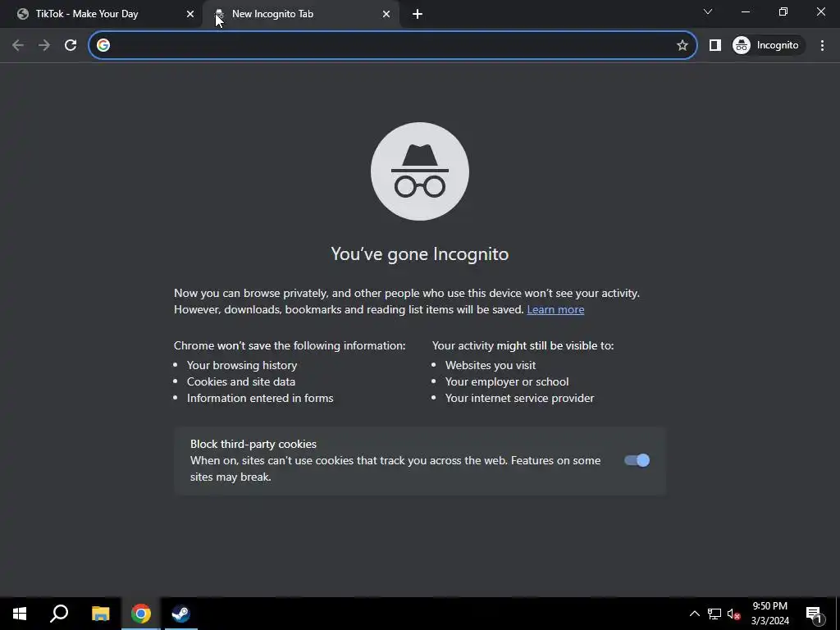Open the tab search dropdown chevron
This screenshot has height=630, width=840.
coord(708,11)
